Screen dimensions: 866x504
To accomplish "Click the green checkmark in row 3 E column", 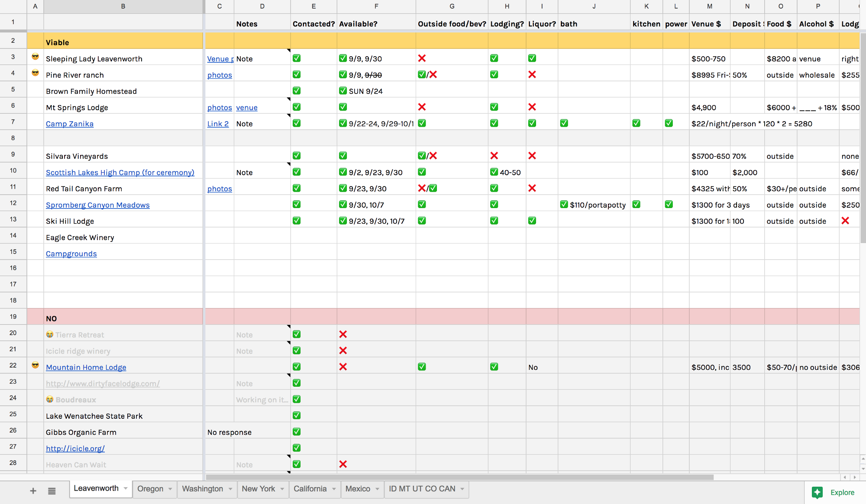I will click(297, 58).
